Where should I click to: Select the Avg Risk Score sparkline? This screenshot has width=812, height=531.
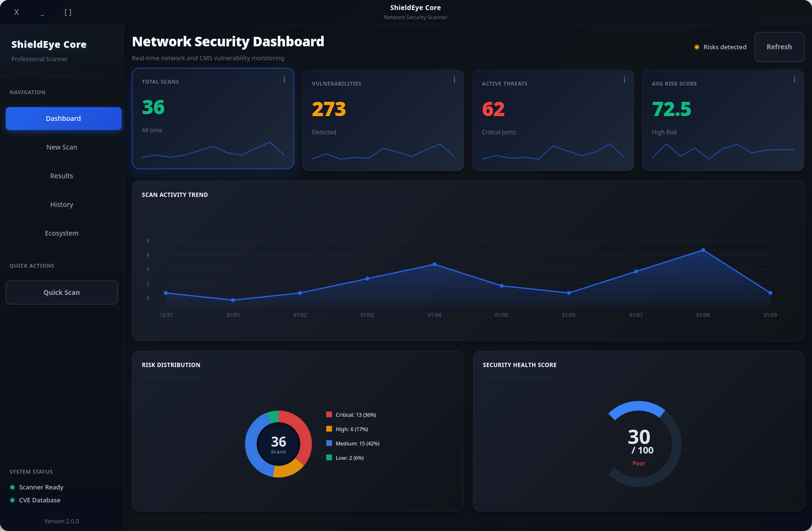tap(723, 152)
